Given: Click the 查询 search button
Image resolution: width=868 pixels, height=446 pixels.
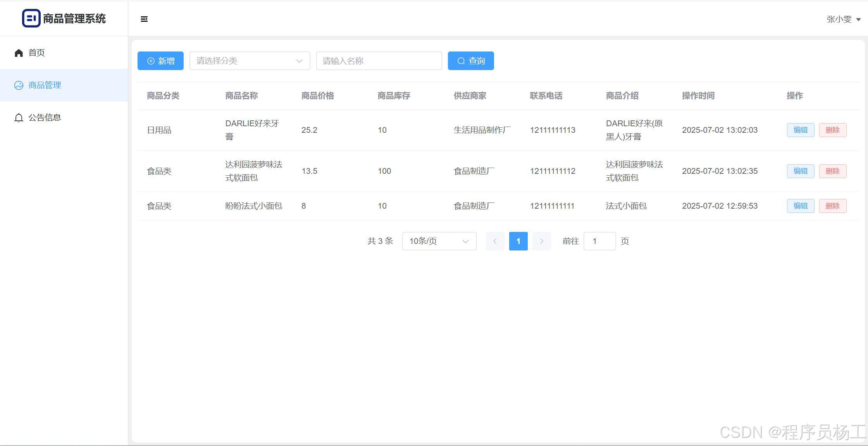Looking at the screenshot, I should [470, 61].
